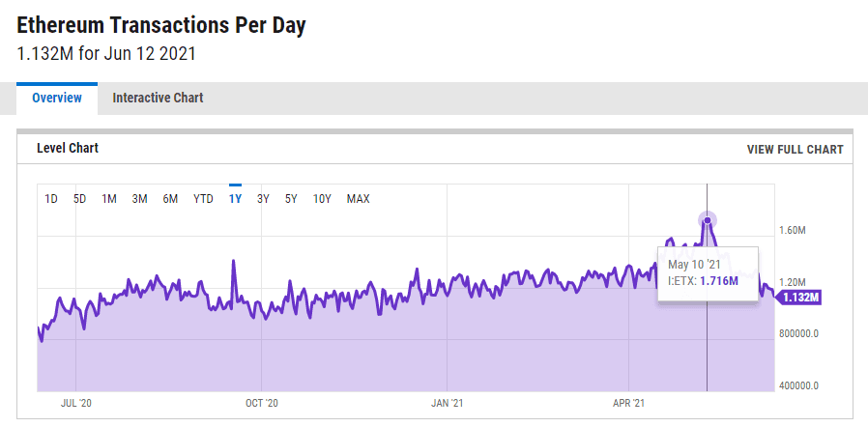Screen dimensions: 868x427
Task: Select the 3Y time range
Action: 263,199
